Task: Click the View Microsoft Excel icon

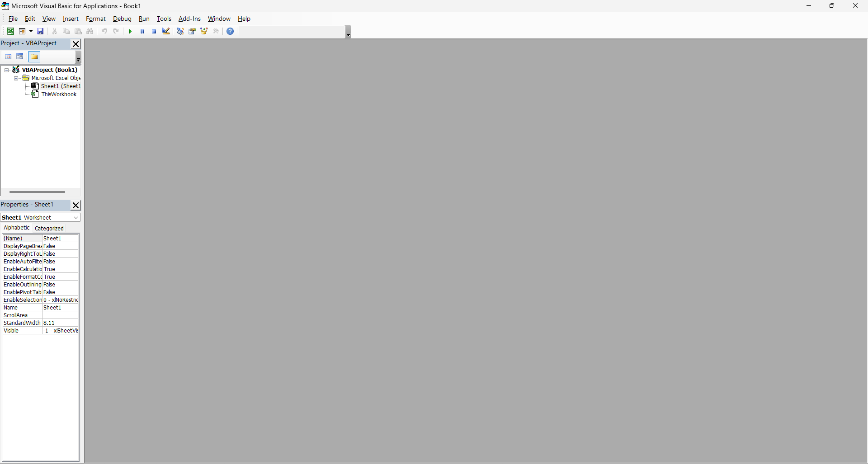Action: coord(10,31)
